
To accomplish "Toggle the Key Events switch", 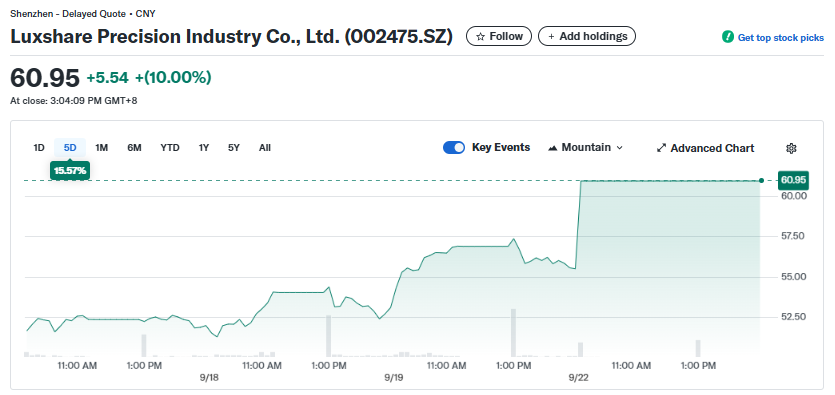I will (454, 148).
